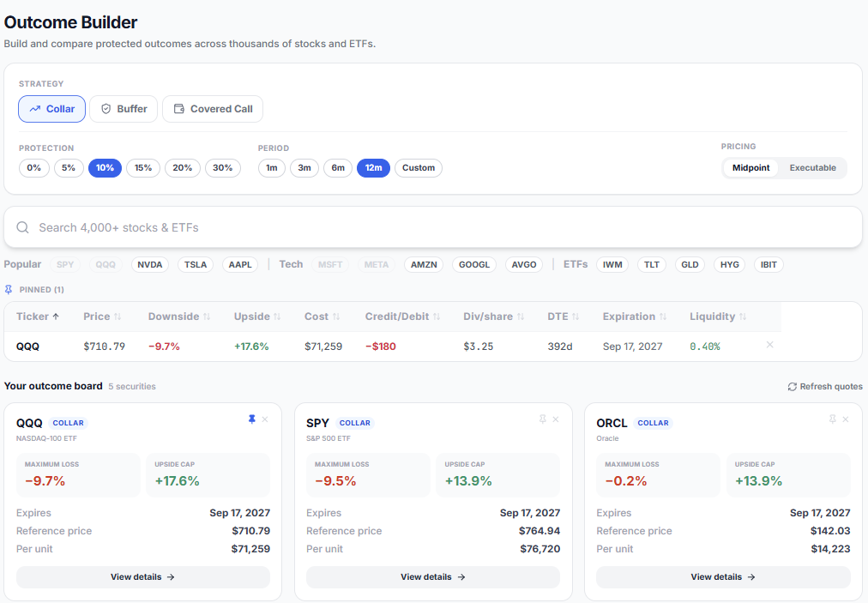Set protection to 20%
Image resolution: width=868 pixels, height=603 pixels.
pos(183,168)
